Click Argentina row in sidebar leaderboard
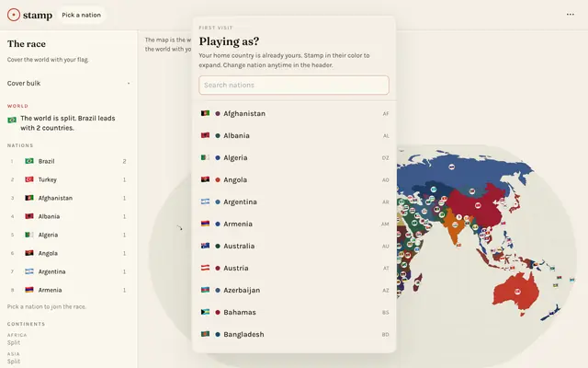Image resolution: width=588 pixels, height=368 pixels. click(x=69, y=271)
